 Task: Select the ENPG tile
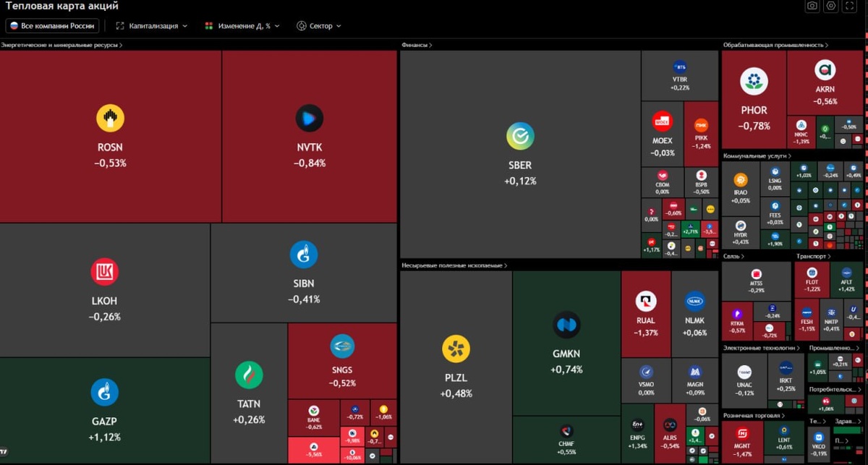[637, 433]
